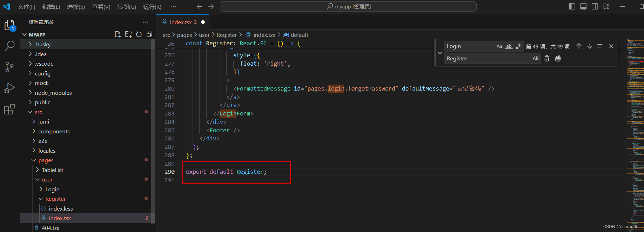Open the Search view in activity bar
The width and height of the screenshot is (644, 232).
tap(9, 46)
